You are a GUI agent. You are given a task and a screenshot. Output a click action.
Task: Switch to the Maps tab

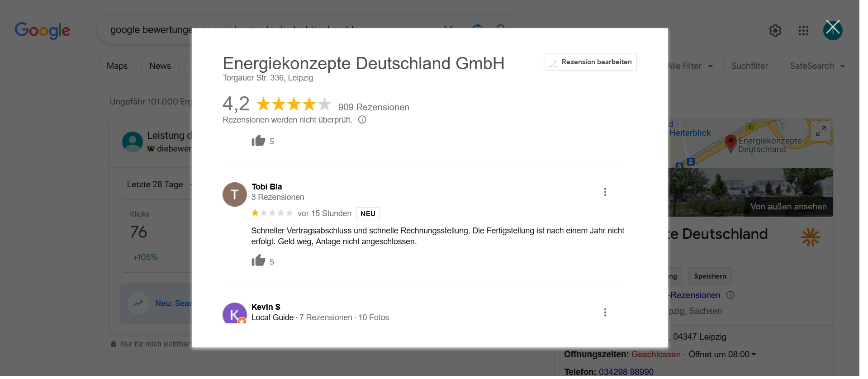click(117, 66)
